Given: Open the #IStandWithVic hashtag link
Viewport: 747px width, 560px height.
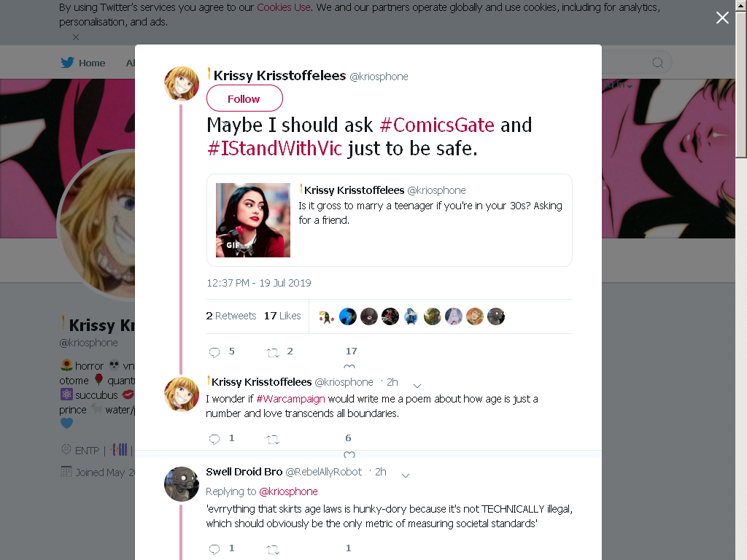Looking at the screenshot, I should [274, 149].
